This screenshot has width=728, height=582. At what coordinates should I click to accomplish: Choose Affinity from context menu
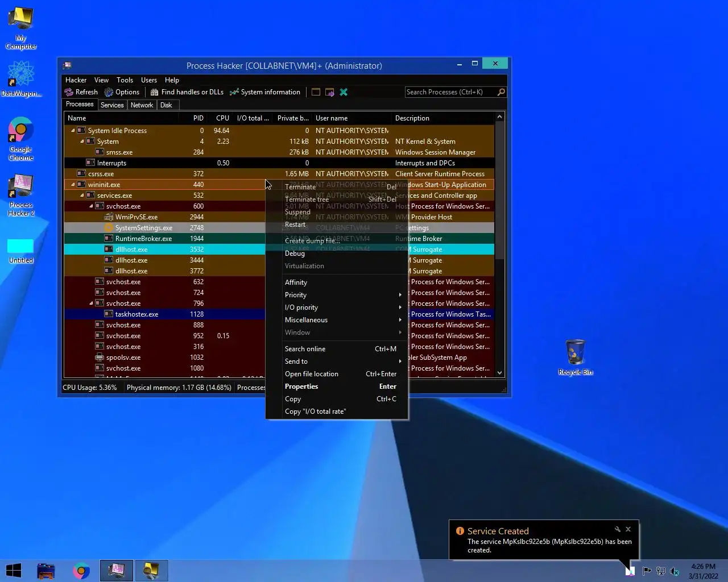[337, 282]
